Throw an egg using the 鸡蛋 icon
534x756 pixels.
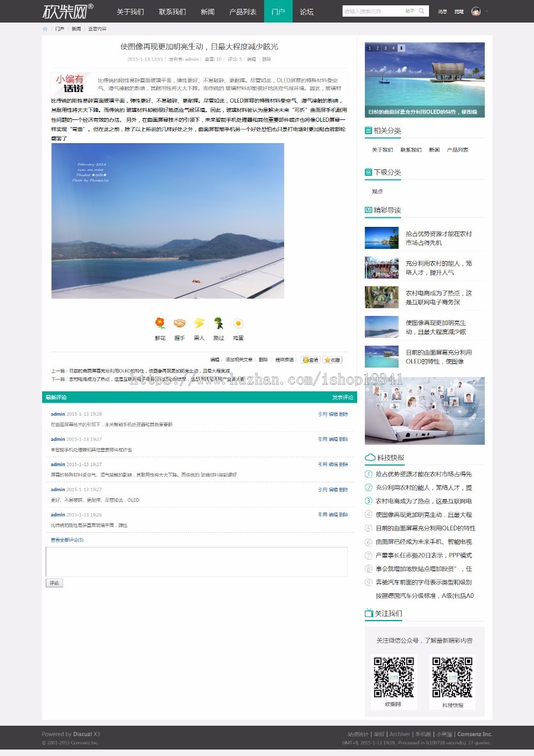click(237, 322)
